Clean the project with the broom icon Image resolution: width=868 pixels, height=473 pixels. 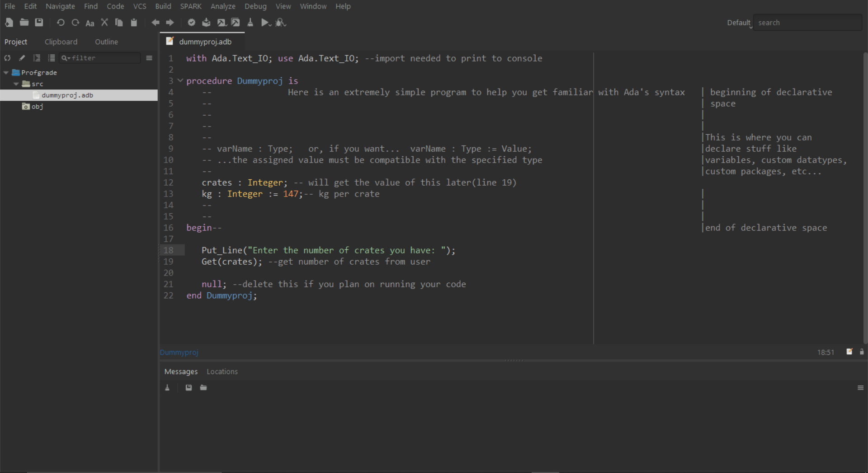tap(250, 23)
